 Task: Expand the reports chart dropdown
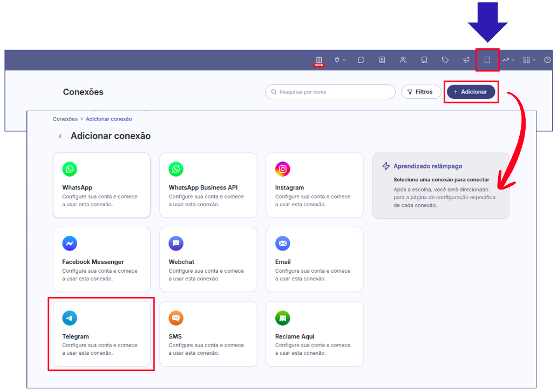point(508,60)
